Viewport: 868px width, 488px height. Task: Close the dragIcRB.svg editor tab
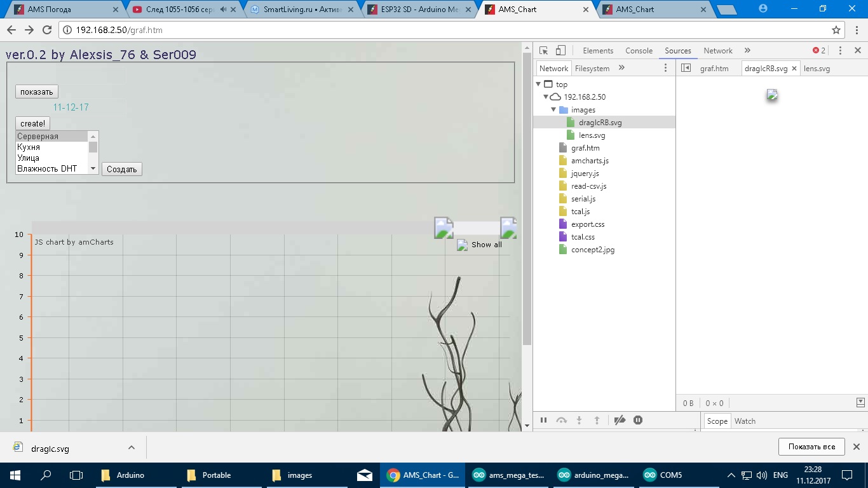click(x=794, y=69)
